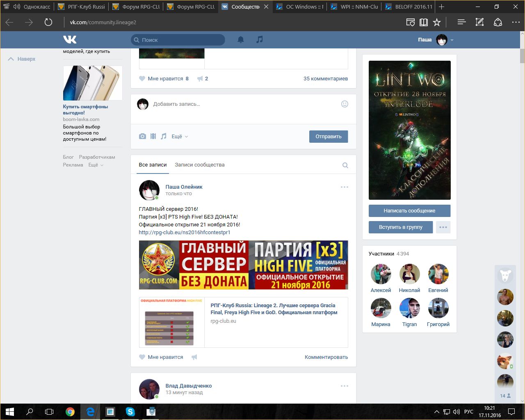Viewport: 525px width, 420px height.
Task: Open Windows Task View
Action: tap(49, 411)
